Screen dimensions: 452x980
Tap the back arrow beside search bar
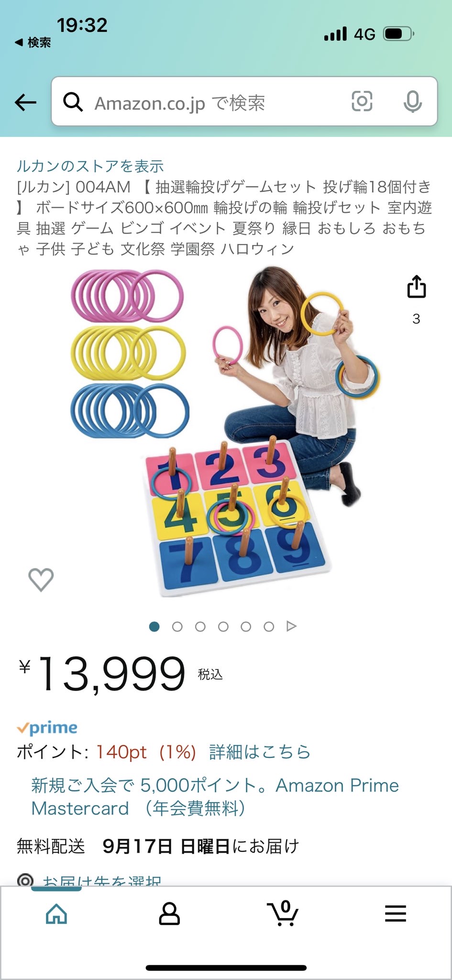[25, 102]
